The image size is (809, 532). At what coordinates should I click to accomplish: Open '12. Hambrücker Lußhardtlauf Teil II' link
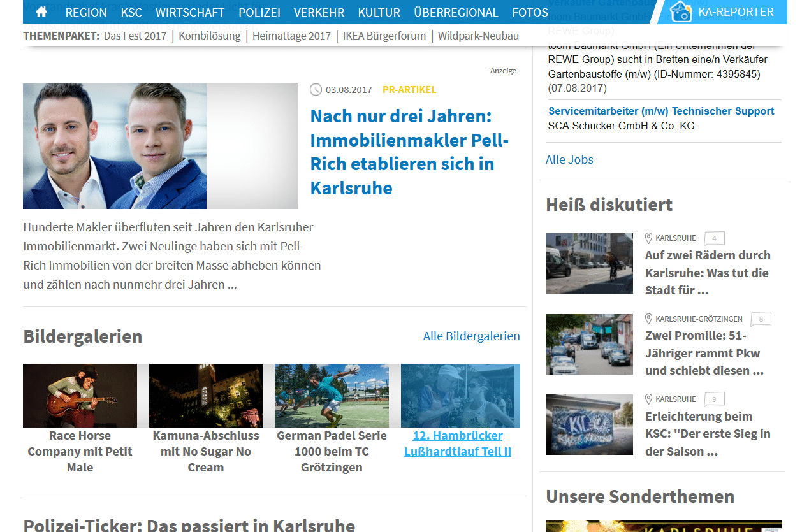[458, 443]
